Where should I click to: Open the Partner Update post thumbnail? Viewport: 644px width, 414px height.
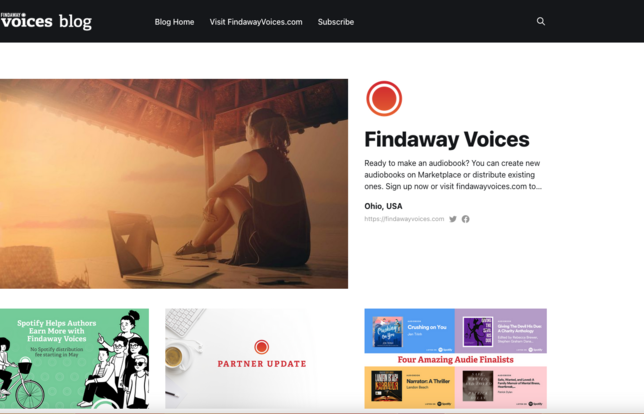[241, 359]
